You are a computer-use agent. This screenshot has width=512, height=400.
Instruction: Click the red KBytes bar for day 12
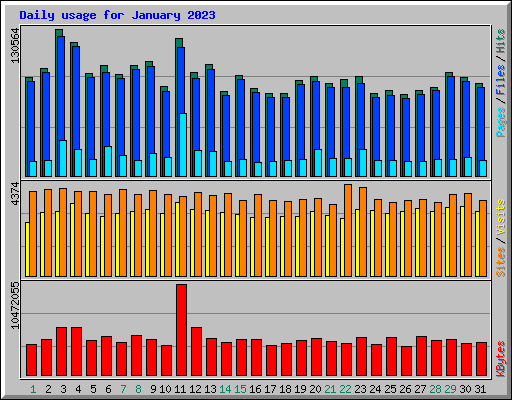196,351
